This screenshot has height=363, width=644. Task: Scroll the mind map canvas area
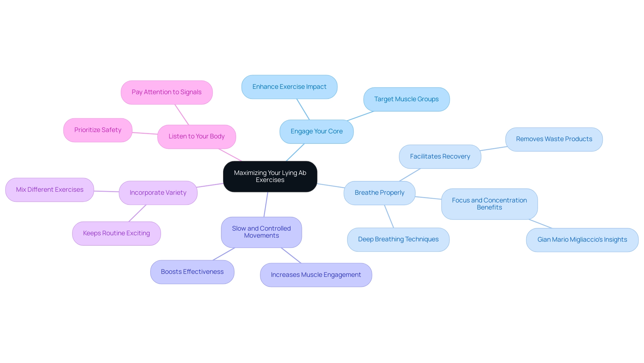[322, 181]
